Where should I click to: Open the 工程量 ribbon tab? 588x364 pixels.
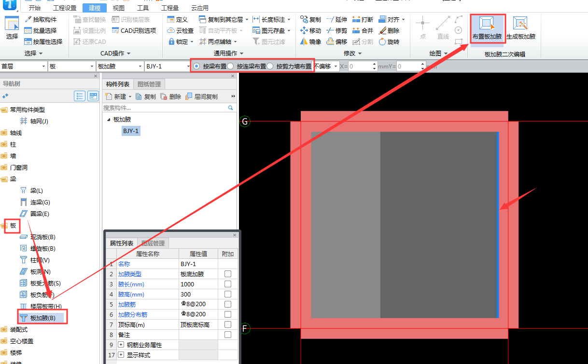tap(170, 8)
